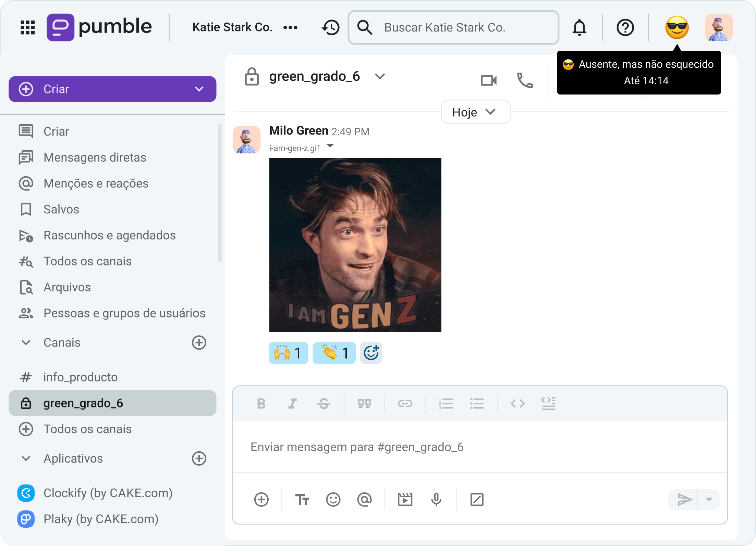This screenshot has height=552, width=756.
Task: Expand the Criar button dropdown arrow
Action: pos(199,89)
